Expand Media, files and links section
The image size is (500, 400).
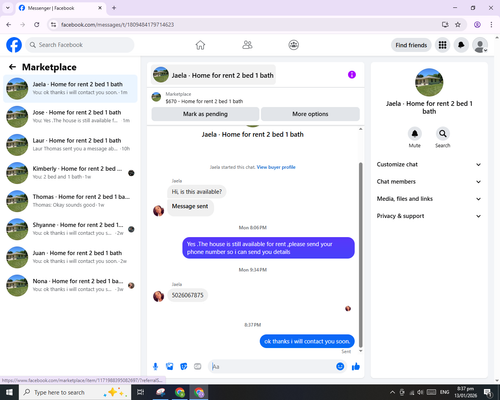click(x=429, y=199)
